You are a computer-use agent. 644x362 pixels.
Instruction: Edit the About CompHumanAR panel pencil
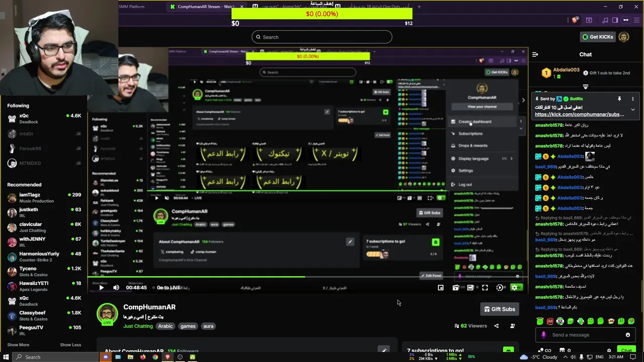coord(384,350)
